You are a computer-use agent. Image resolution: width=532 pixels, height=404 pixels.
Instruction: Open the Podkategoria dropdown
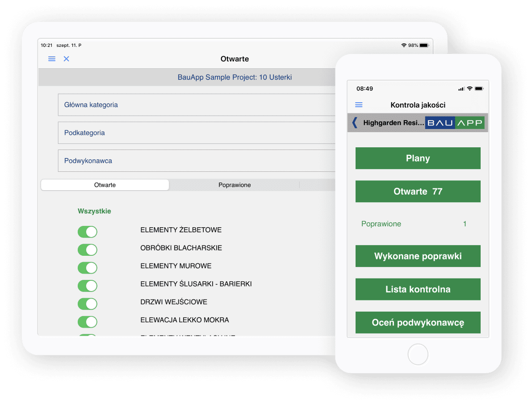[x=197, y=133]
